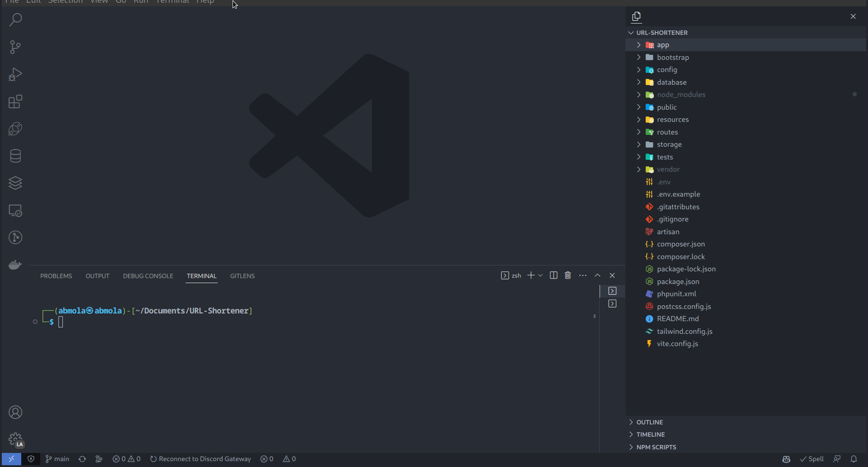This screenshot has height=467, width=868.
Task: Open the stacked layers view icon
Action: pyautogui.click(x=15, y=183)
